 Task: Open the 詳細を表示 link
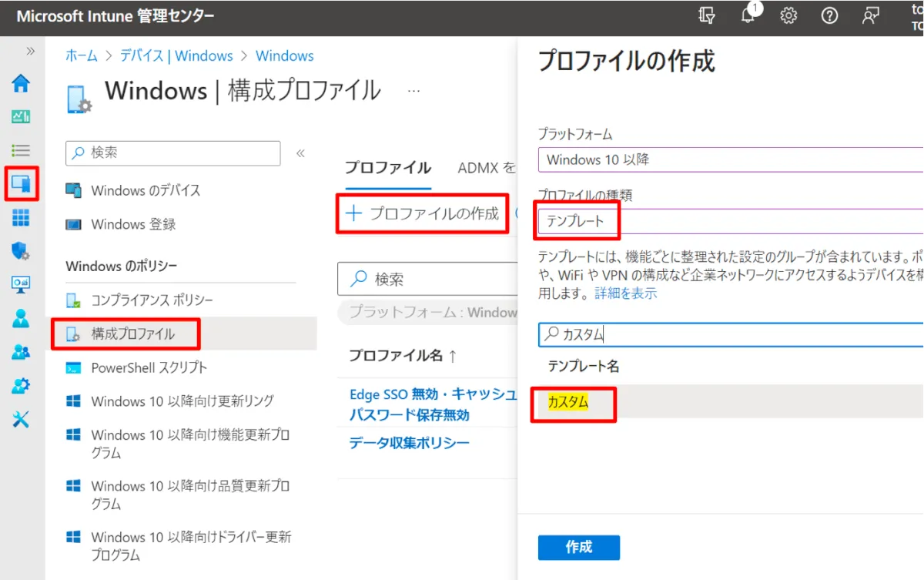625,293
